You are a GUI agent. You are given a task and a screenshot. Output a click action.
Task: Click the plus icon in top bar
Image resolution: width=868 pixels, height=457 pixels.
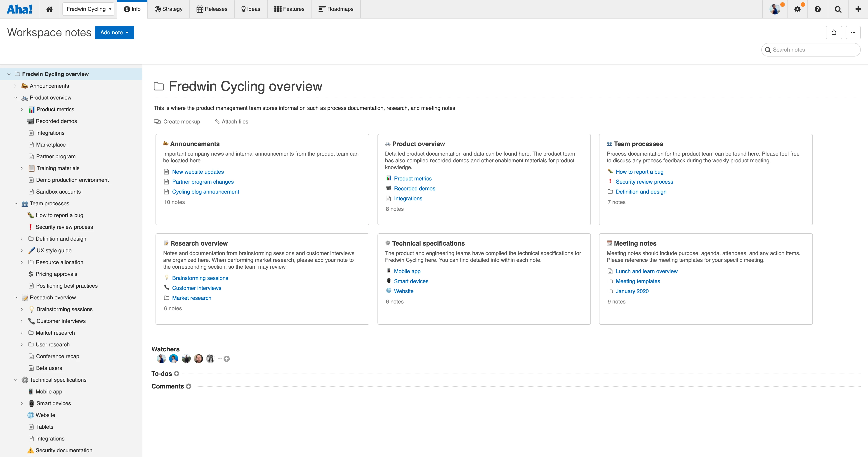click(x=858, y=9)
